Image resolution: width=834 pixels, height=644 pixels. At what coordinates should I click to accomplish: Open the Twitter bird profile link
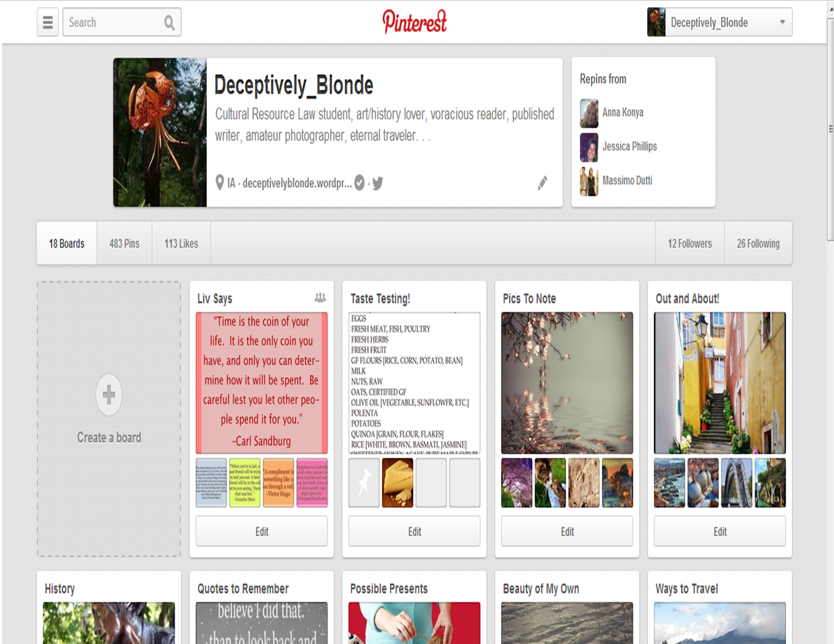coord(378,183)
